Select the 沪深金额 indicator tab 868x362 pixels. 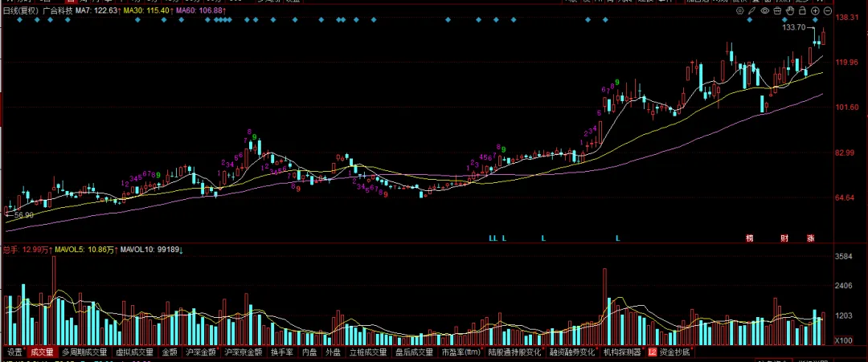pos(200,352)
